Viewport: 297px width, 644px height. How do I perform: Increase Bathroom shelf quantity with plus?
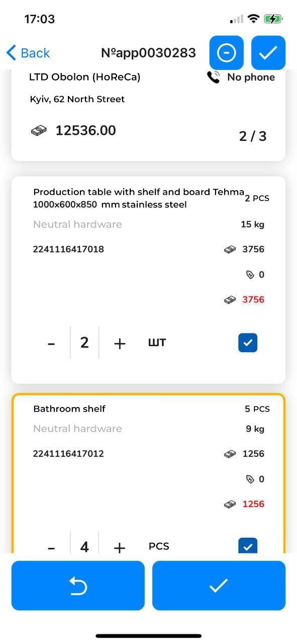click(119, 547)
